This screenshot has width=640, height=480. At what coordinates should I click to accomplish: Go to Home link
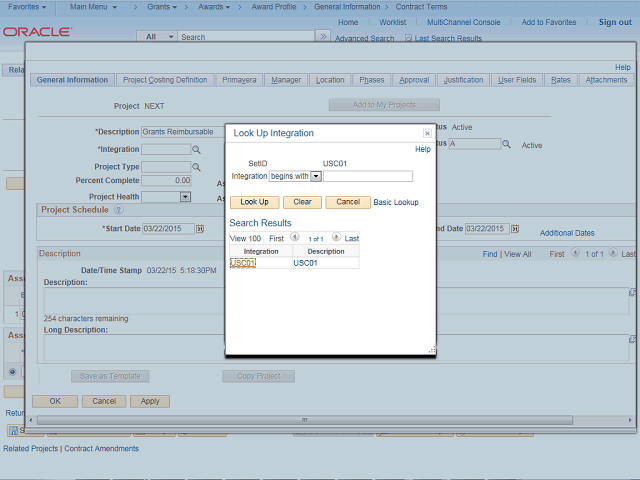(x=348, y=22)
